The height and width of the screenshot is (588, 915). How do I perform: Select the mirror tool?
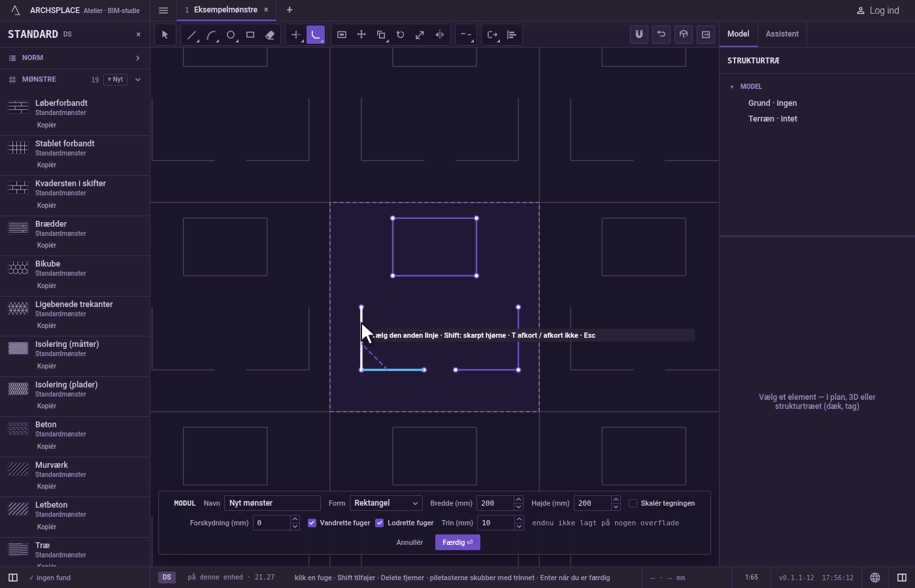pos(440,35)
